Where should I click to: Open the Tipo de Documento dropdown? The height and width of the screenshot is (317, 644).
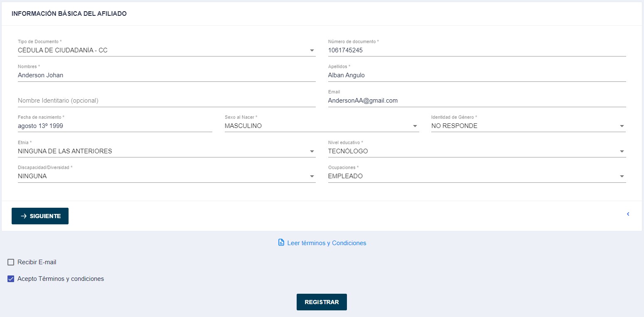(x=167, y=50)
